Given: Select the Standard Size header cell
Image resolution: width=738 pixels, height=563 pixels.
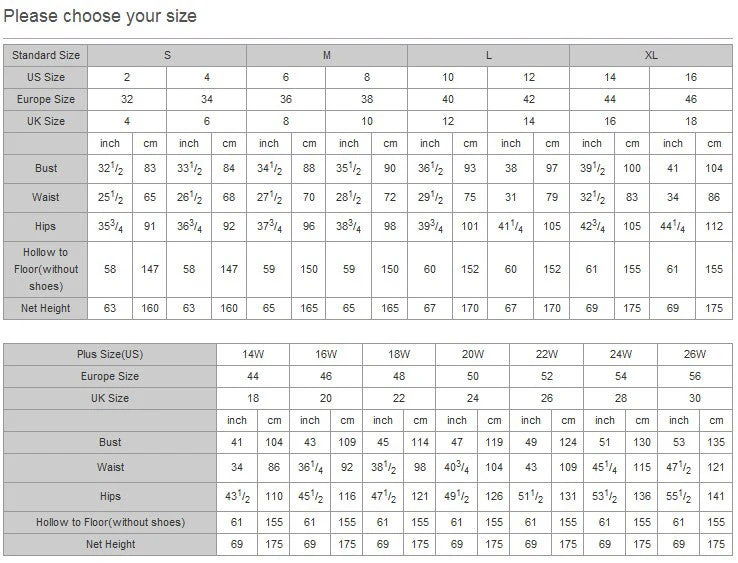Looking at the screenshot, I should 46,55.
